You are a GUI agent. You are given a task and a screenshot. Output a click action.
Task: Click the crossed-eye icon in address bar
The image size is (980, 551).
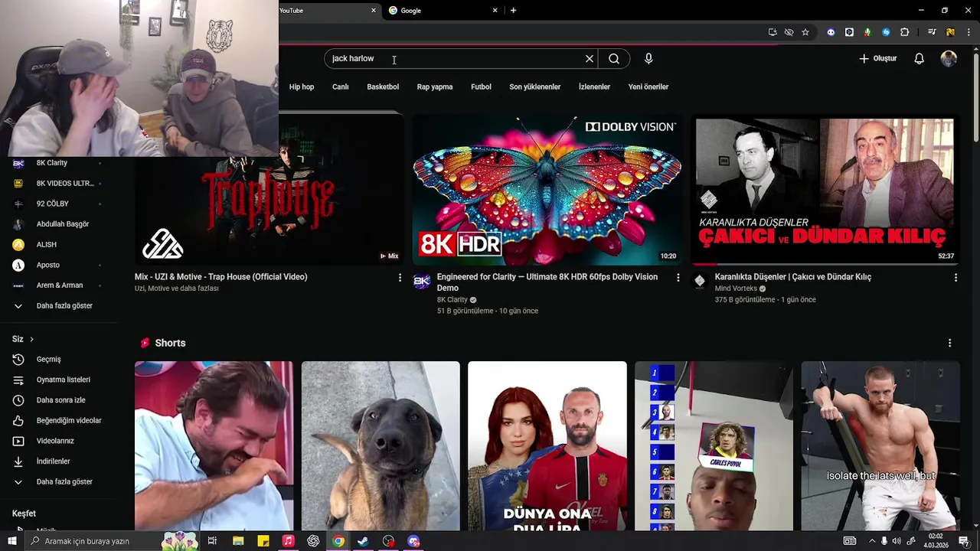tap(789, 32)
